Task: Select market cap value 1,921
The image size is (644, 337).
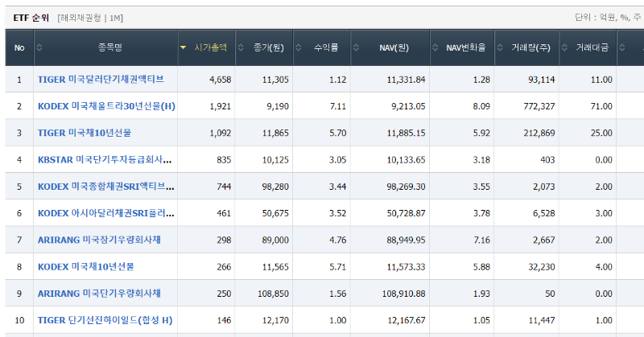Action: 221,106
